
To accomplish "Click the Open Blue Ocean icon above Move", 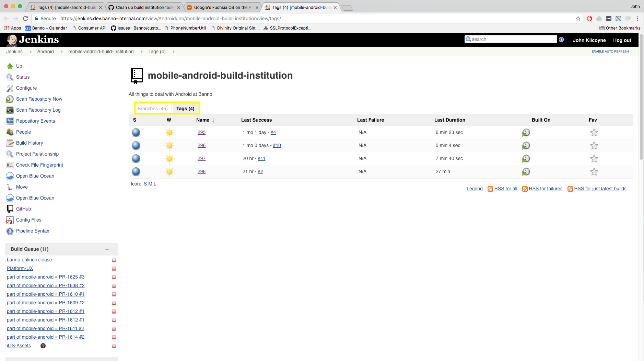I will 10,176.
